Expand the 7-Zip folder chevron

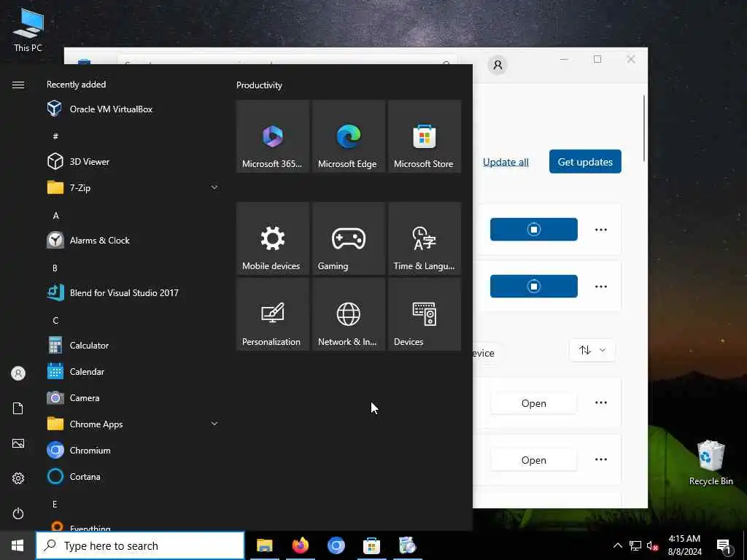[214, 187]
